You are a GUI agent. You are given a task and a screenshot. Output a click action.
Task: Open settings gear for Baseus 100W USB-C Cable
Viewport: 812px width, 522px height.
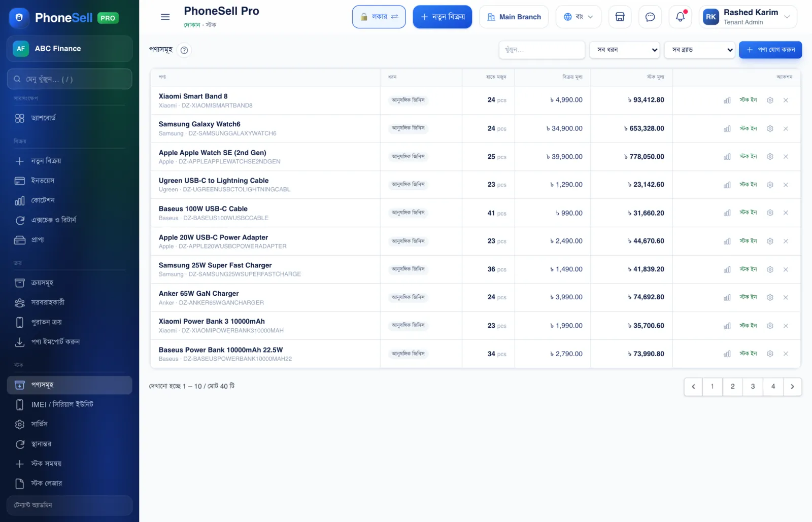pos(770,213)
